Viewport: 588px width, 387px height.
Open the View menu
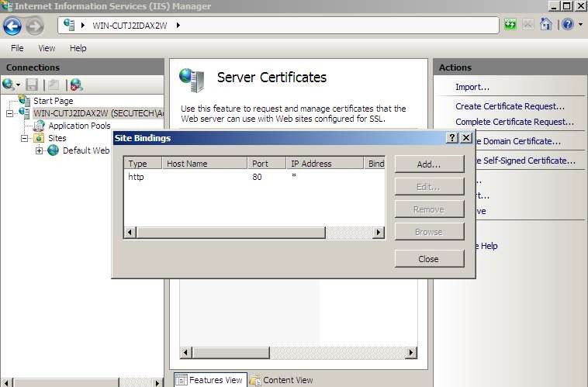[47, 48]
